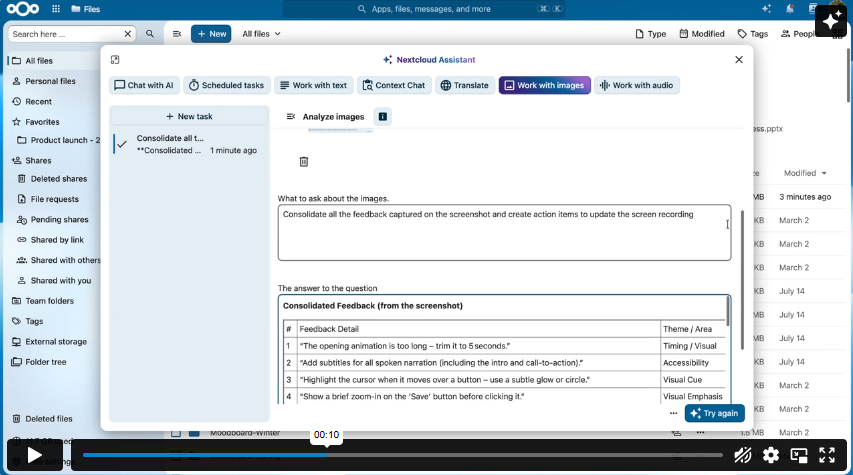Click the large sparkle overlay button

pos(831,21)
